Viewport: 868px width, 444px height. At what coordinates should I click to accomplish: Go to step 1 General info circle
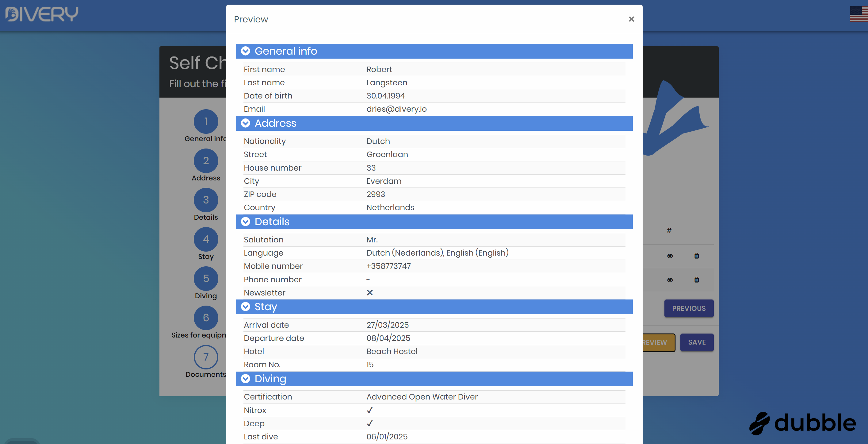click(206, 122)
